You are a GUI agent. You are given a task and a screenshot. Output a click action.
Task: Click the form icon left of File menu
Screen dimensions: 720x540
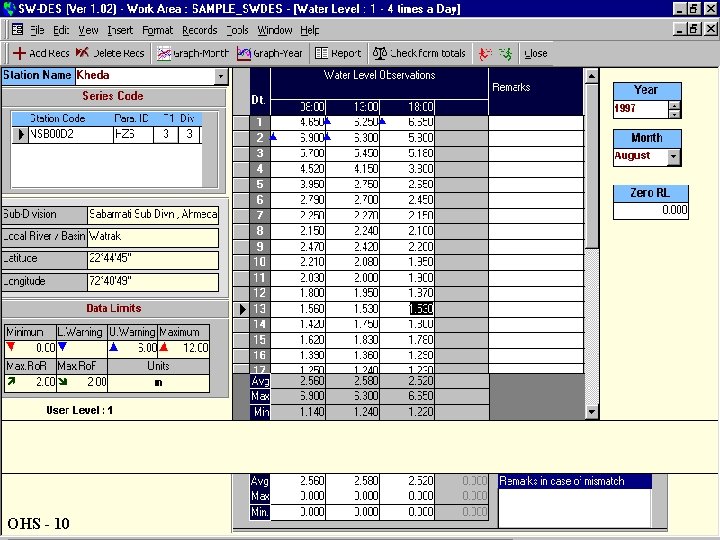coord(17,30)
